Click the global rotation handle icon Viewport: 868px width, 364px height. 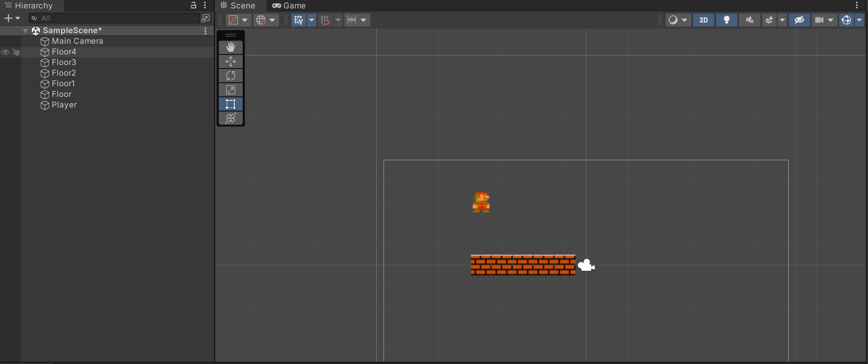pyautogui.click(x=261, y=20)
